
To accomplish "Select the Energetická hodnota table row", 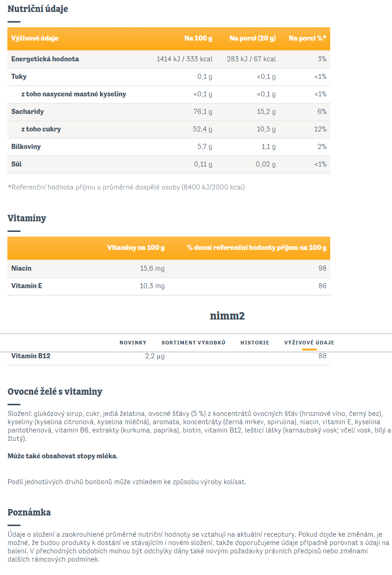I will click(x=169, y=59).
